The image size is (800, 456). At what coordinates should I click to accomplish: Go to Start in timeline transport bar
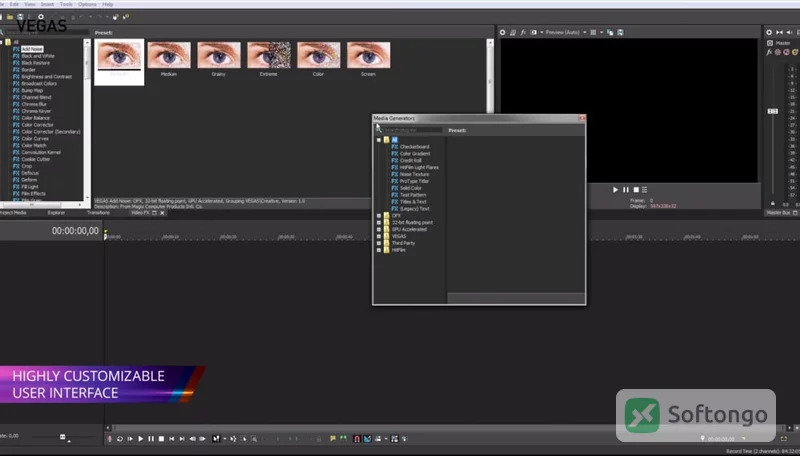pyautogui.click(x=171, y=439)
